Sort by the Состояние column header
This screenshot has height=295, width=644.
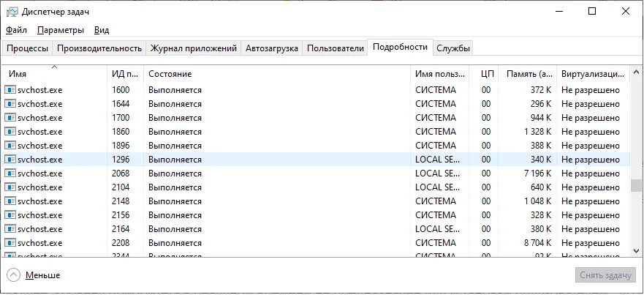point(170,75)
